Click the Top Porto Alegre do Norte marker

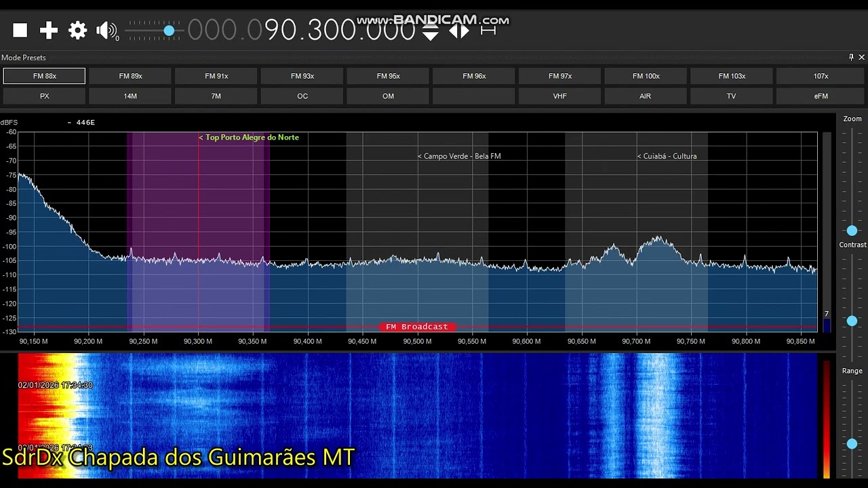(249, 138)
